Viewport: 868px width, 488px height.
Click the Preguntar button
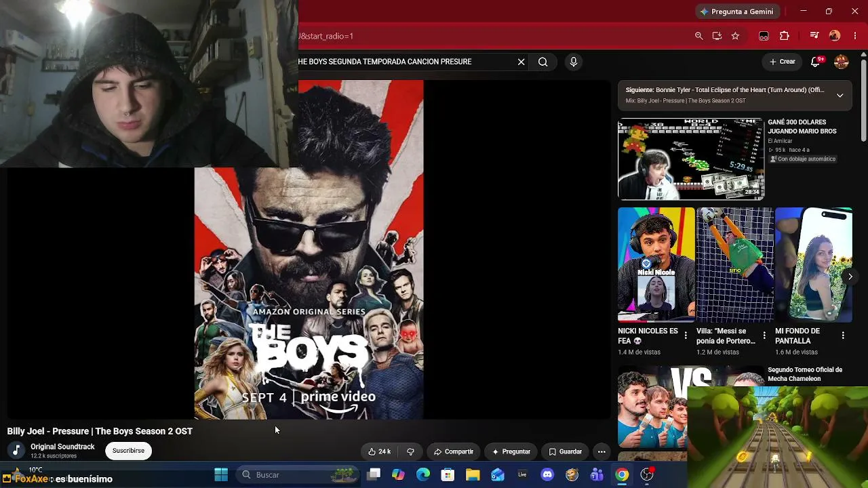coord(511,451)
